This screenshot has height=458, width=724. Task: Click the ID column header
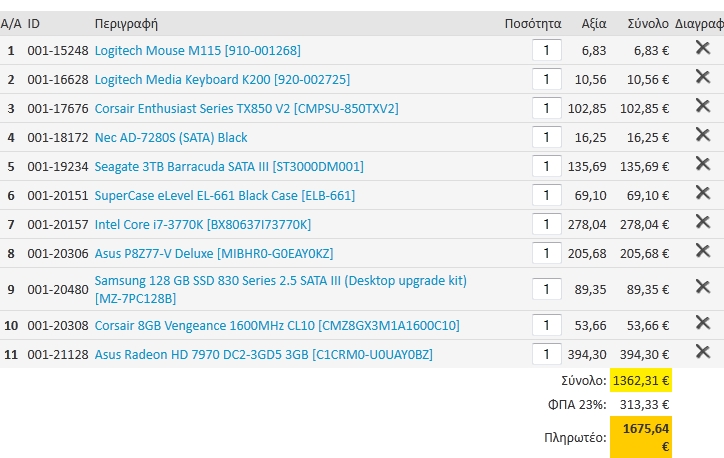coord(34,24)
